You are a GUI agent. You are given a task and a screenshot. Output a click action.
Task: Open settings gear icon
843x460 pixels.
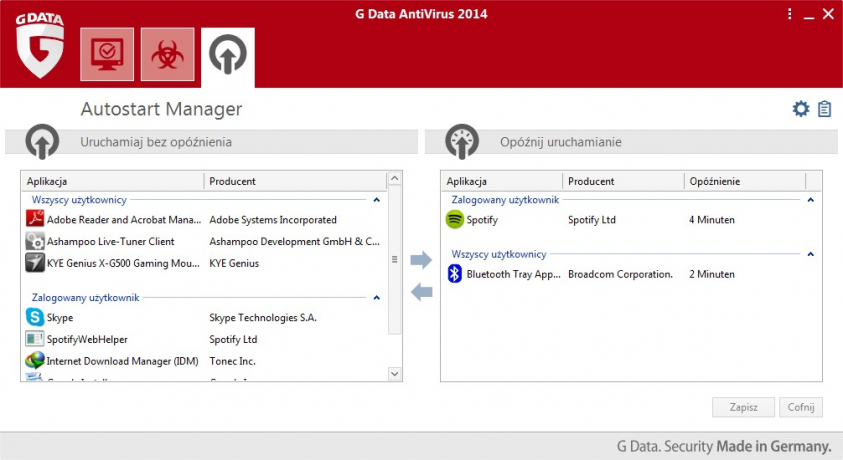[x=801, y=109]
